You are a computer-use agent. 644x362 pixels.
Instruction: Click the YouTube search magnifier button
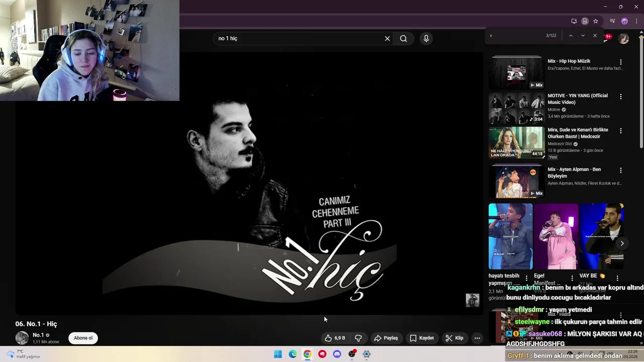coord(404,39)
